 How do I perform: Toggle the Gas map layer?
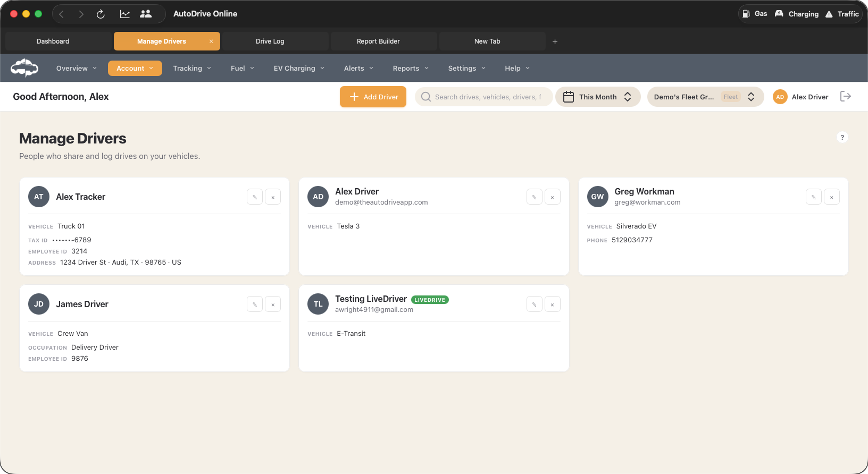[x=755, y=14]
